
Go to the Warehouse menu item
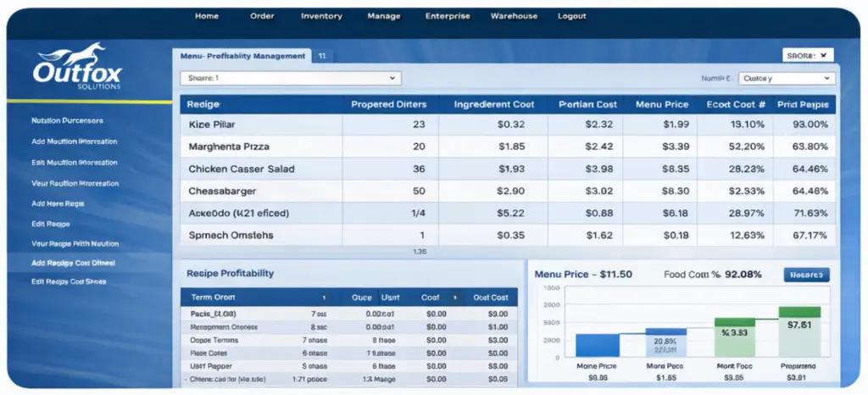[514, 16]
